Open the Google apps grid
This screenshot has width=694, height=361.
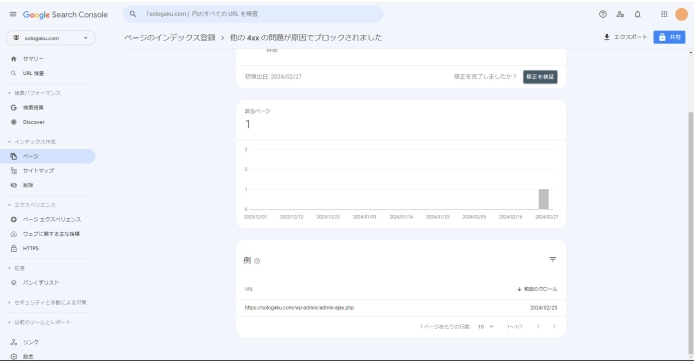point(664,14)
